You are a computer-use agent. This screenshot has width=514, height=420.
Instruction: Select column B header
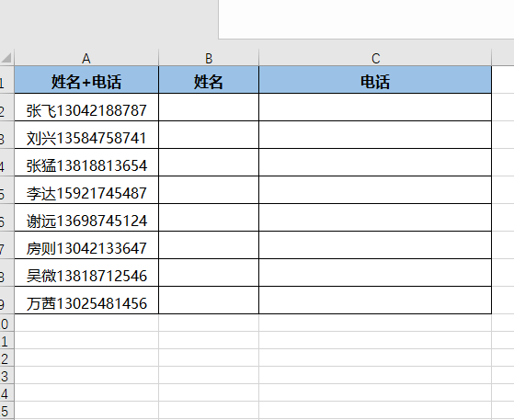click(209, 58)
